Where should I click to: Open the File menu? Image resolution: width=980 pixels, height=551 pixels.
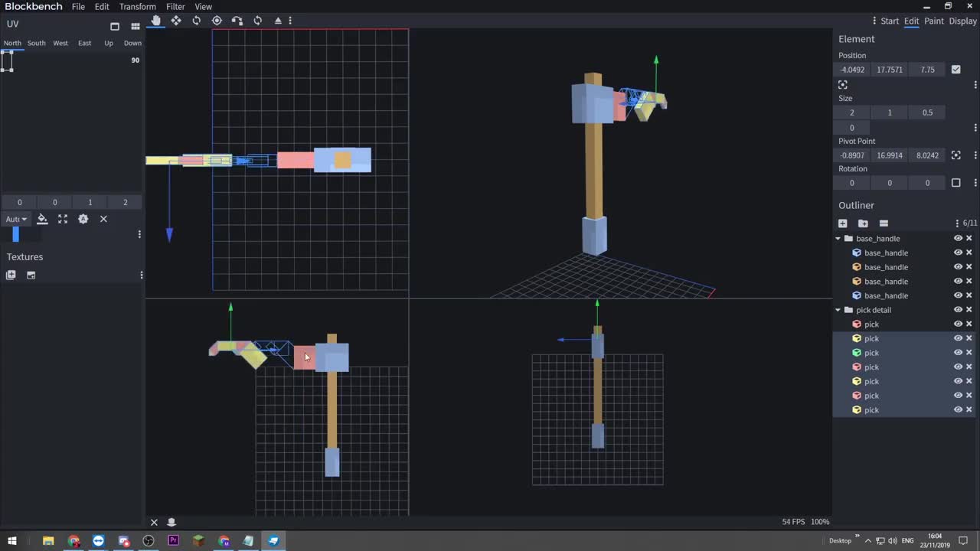pos(78,7)
